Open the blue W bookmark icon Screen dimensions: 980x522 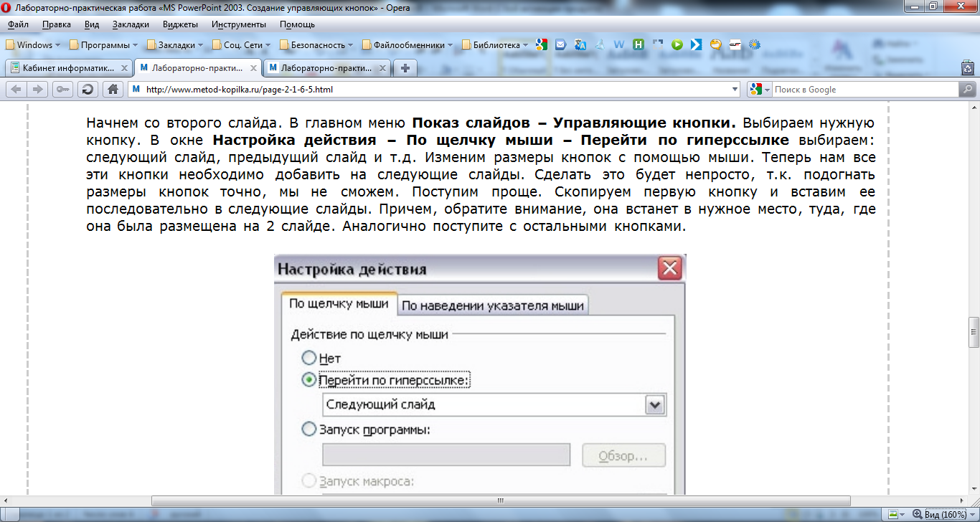point(619,44)
